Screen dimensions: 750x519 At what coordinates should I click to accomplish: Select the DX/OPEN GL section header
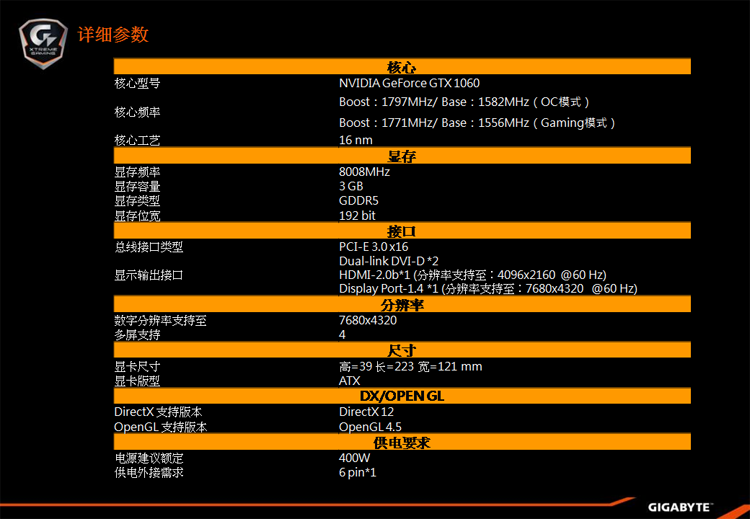click(x=402, y=396)
